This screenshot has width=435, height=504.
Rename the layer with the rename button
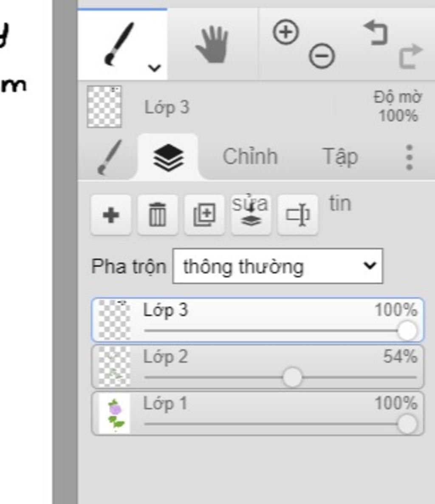point(297,215)
